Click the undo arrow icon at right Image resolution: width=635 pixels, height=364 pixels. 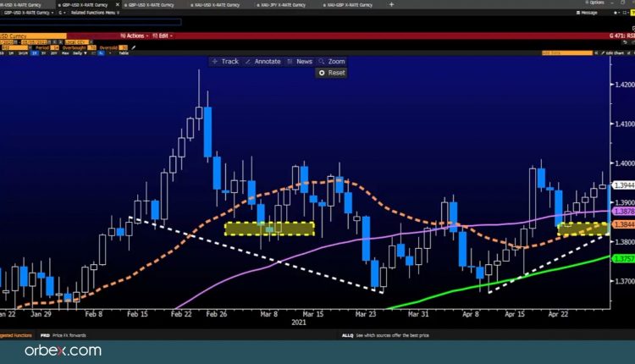click(x=625, y=42)
